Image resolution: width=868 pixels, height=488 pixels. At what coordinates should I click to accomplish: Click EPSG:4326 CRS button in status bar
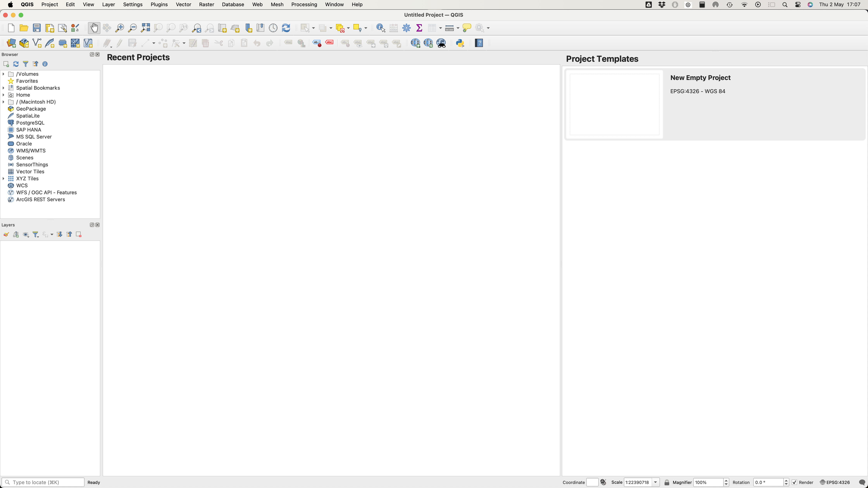(835, 482)
